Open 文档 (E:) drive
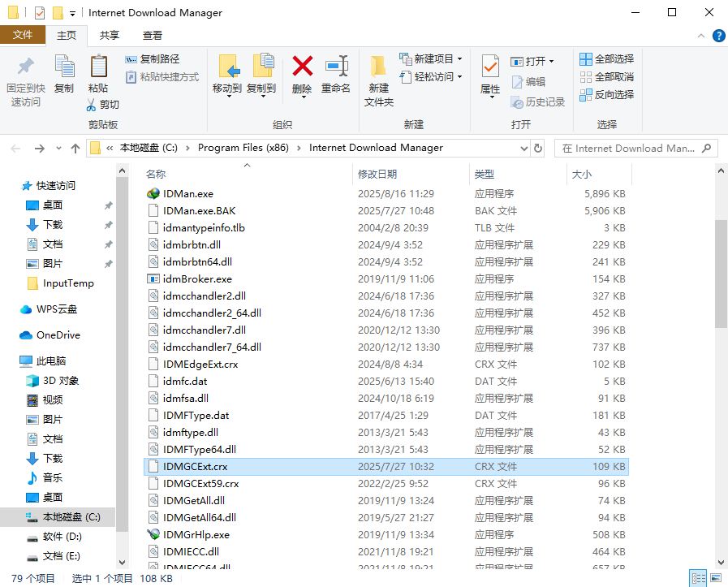Screen dimensions: 728x587 tap(54, 556)
